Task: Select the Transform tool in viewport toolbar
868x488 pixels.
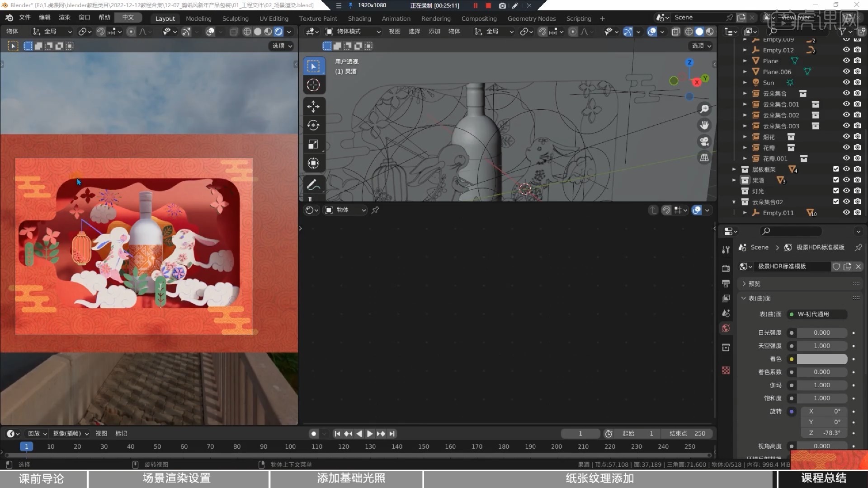Action: (313, 163)
